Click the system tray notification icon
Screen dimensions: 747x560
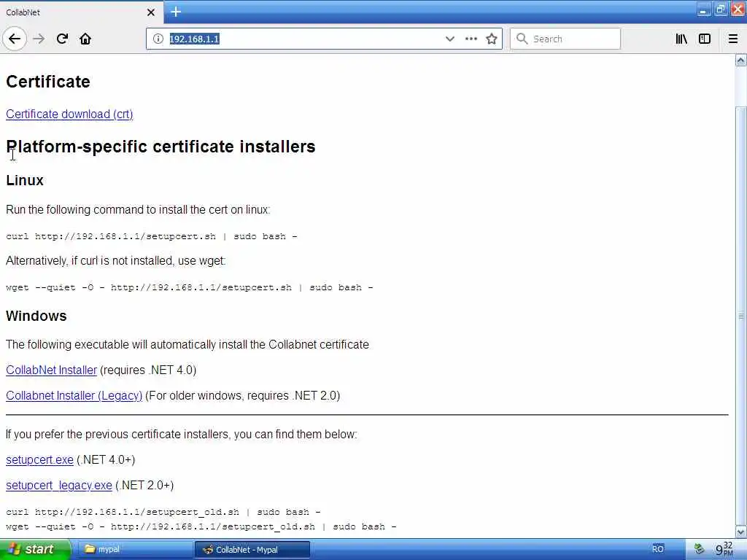click(699, 549)
